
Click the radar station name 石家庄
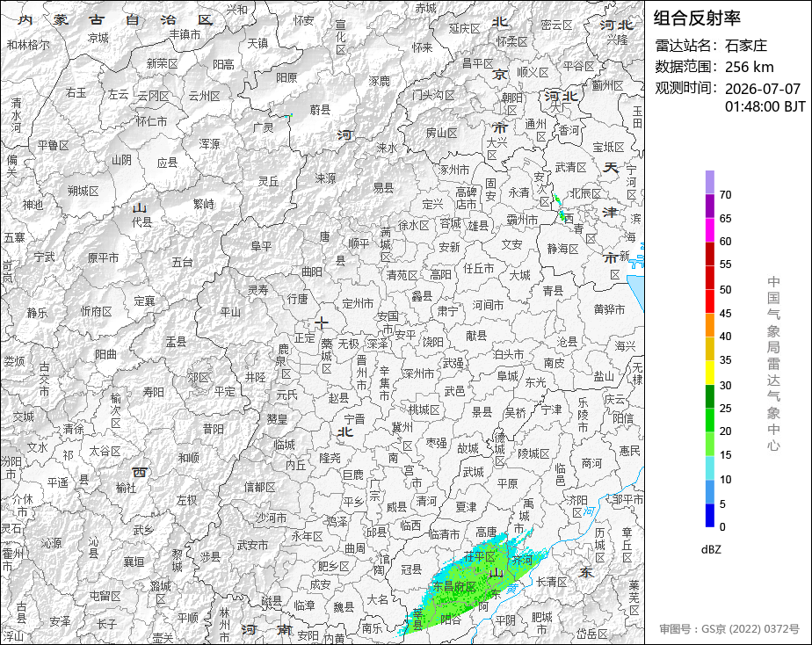tap(746, 46)
